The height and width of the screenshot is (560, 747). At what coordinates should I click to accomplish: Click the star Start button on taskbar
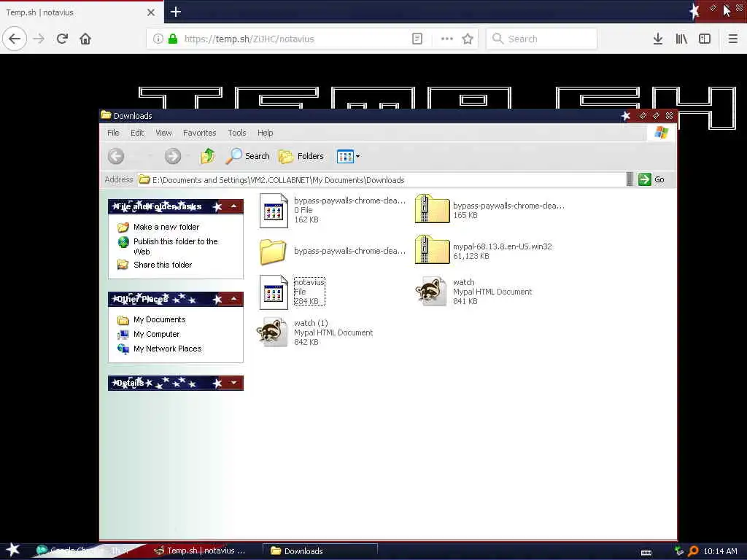click(12, 550)
